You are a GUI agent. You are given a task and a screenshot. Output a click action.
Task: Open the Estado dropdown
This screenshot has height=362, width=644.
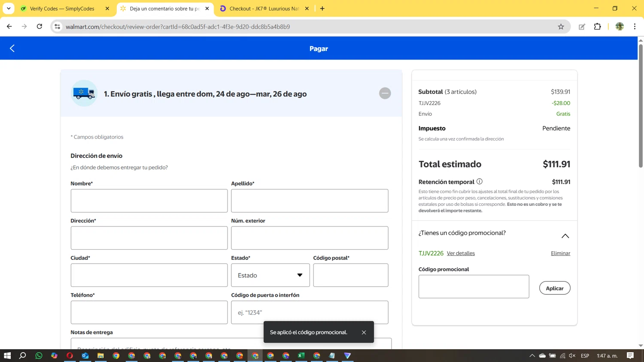(270, 275)
